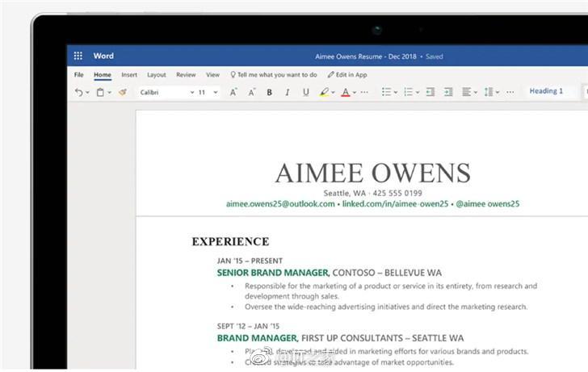The image size is (588, 372).
Task: Click the Grow Font icon
Action: (x=233, y=92)
